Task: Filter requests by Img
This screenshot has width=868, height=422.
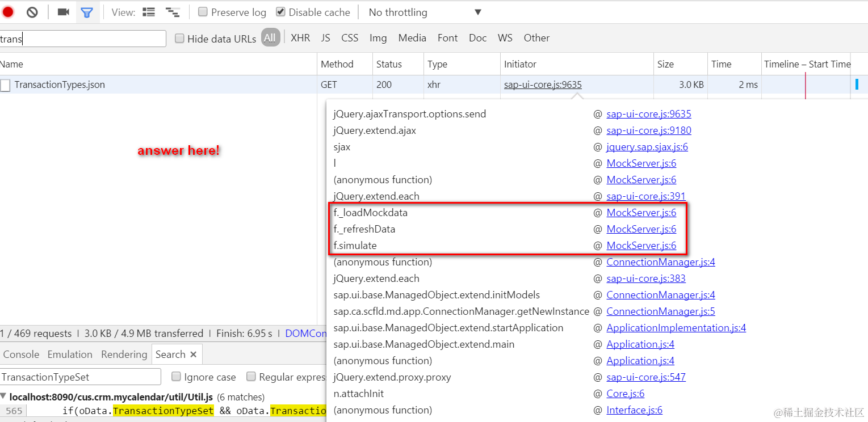Action: [x=378, y=38]
